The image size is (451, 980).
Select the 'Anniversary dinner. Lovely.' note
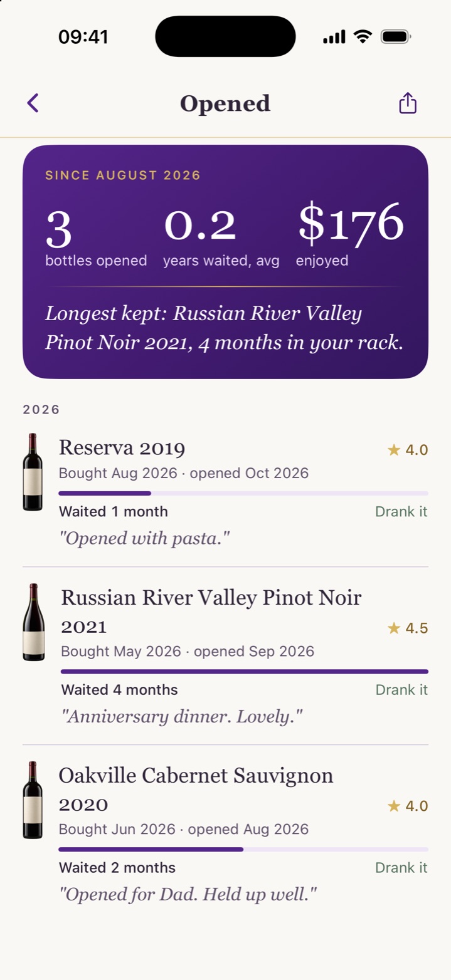coord(182,717)
